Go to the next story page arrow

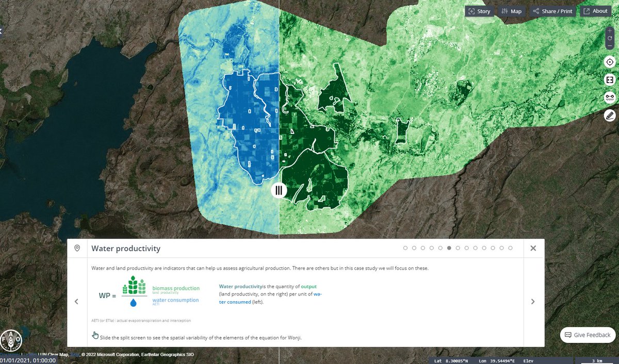coord(533,302)
